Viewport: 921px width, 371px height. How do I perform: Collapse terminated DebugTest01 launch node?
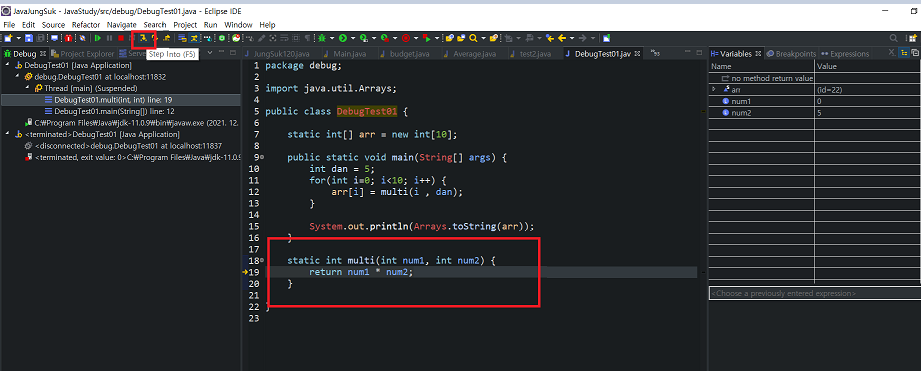click(x=7, y=134)
